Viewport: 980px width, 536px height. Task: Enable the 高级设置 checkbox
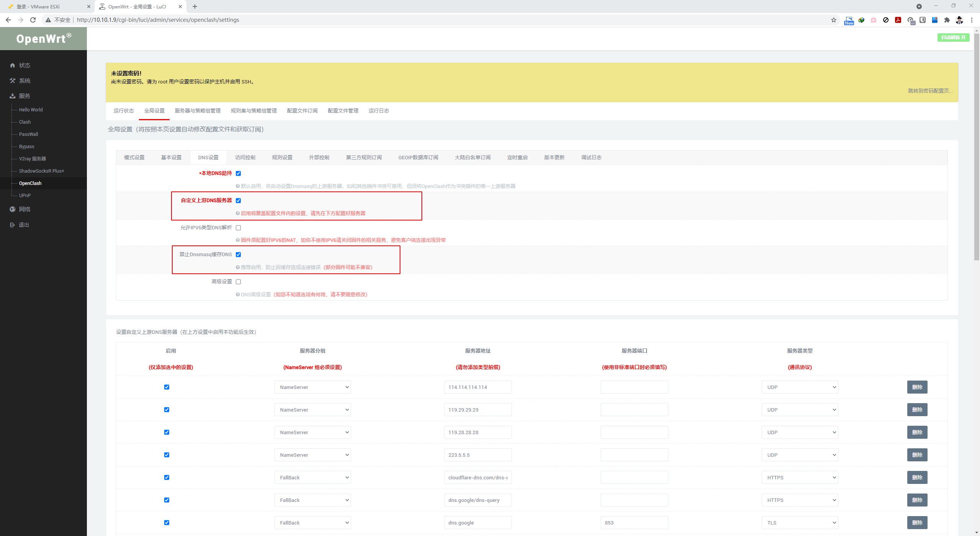pos(238,282)
